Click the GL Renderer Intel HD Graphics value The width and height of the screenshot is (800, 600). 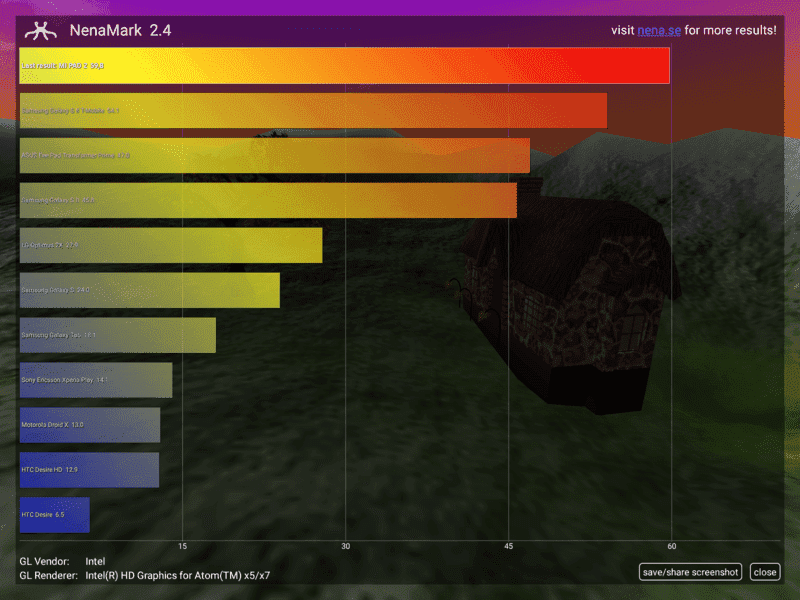point(178,576)
